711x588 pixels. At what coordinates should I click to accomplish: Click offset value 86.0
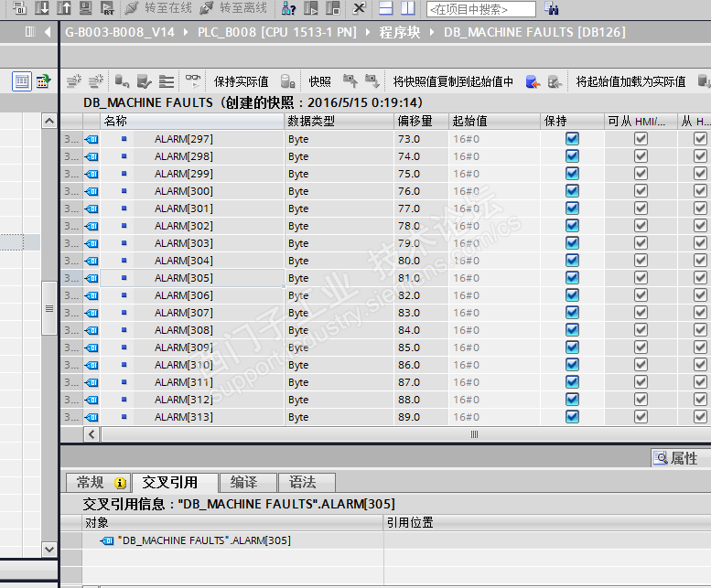(409, 365)
